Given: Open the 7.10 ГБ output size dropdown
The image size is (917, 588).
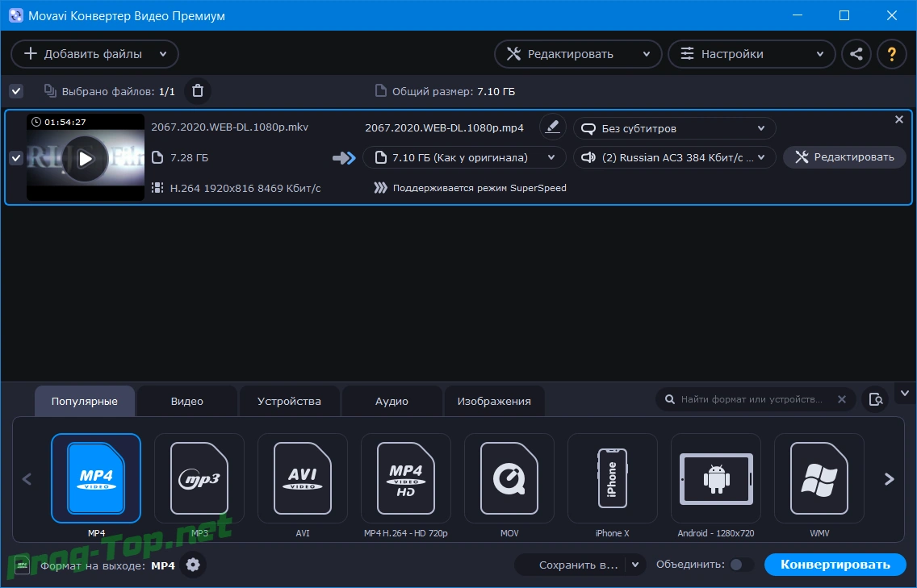Looking at the screenshot, I should pyautogui.click(x=464, y=157).
